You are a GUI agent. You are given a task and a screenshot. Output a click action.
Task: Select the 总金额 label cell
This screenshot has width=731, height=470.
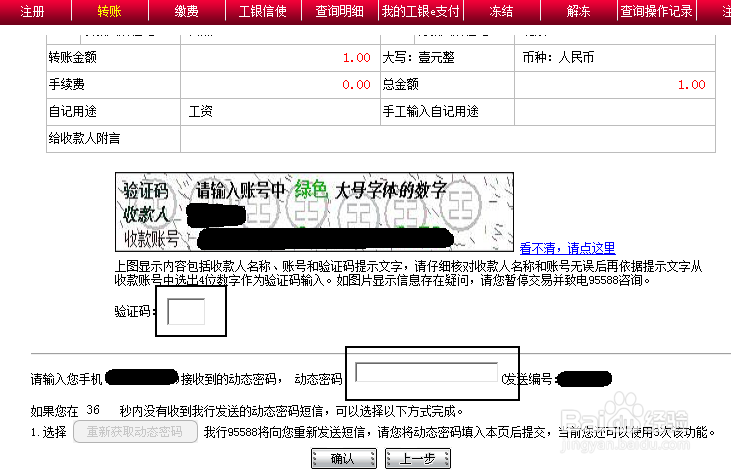pyautogui.click(x=447, y=85)
